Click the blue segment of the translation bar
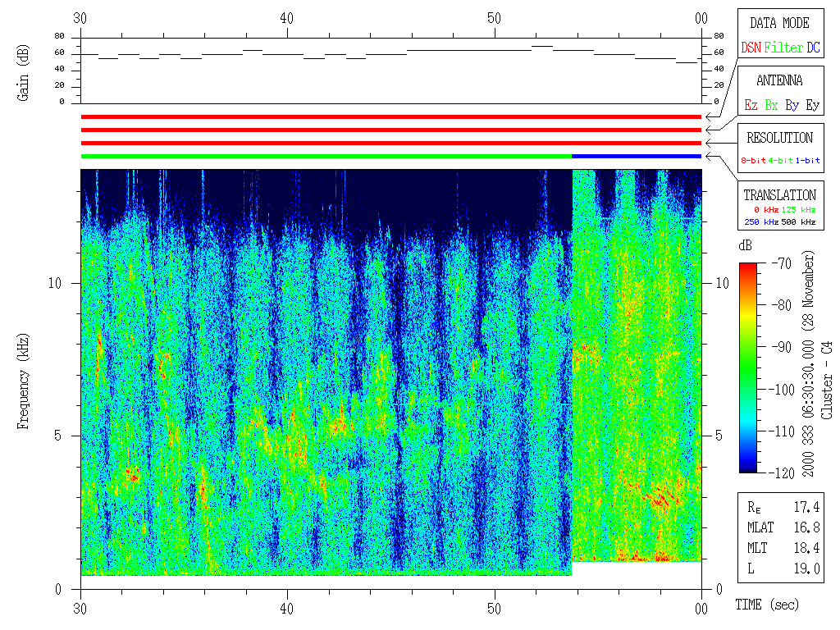 click(x=636, y=156)
